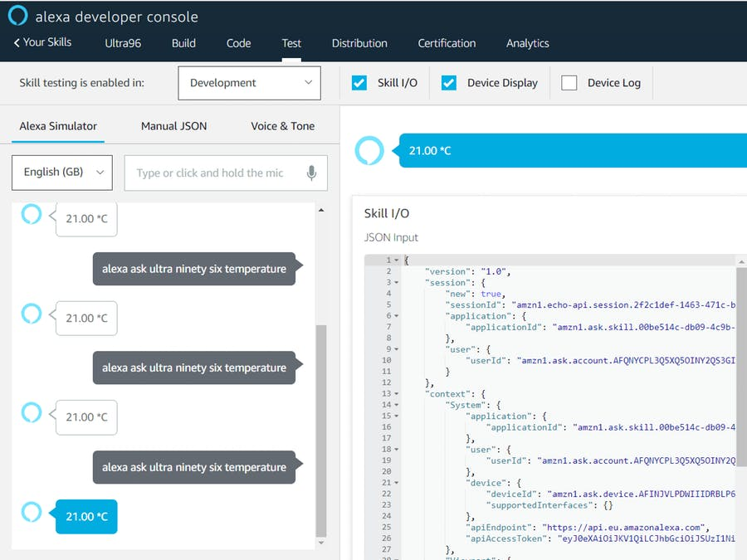This screenshot has height=560, width=747.
Task: Disable the Device Display checkbox
Action: [449, 83]
